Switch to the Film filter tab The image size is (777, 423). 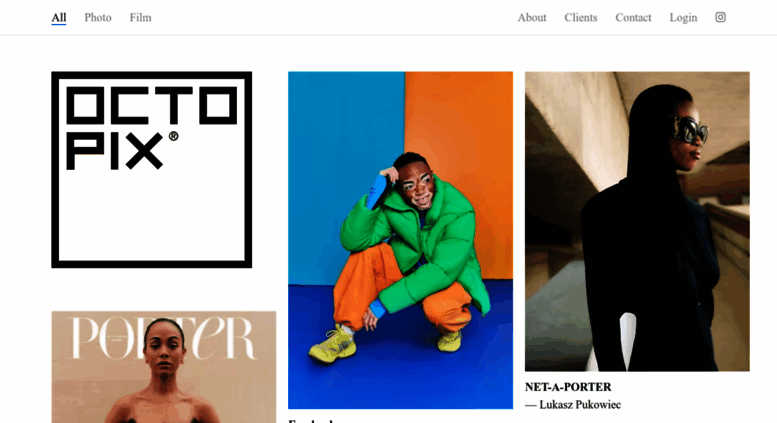click(x=141, y=17)
